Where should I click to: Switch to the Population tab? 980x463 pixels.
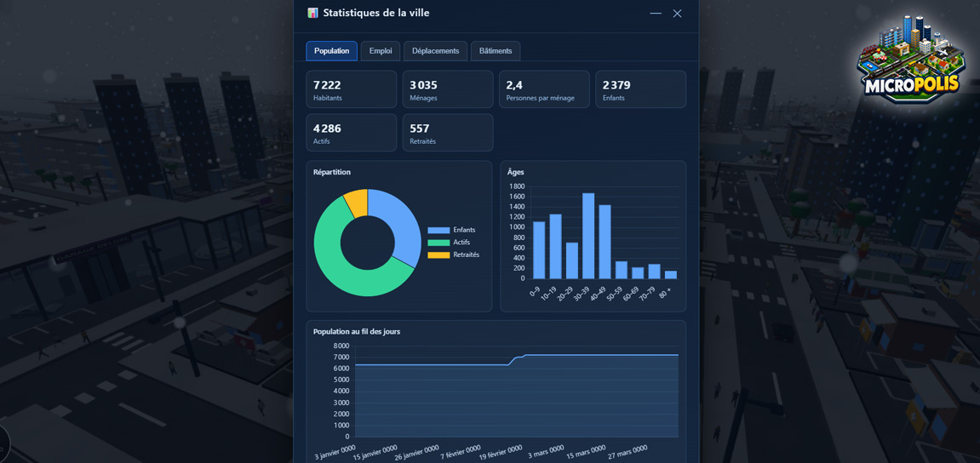click(331, 51)
